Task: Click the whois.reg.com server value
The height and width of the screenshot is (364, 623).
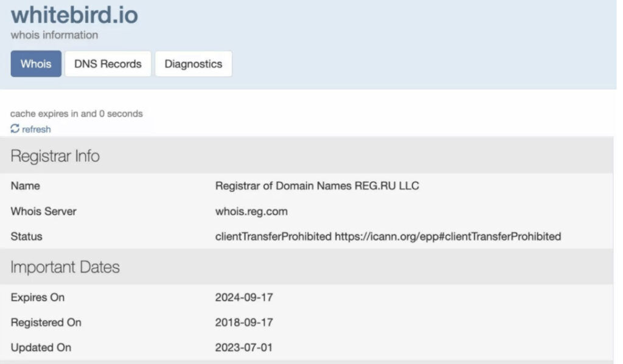Action: tap(251, 211)
